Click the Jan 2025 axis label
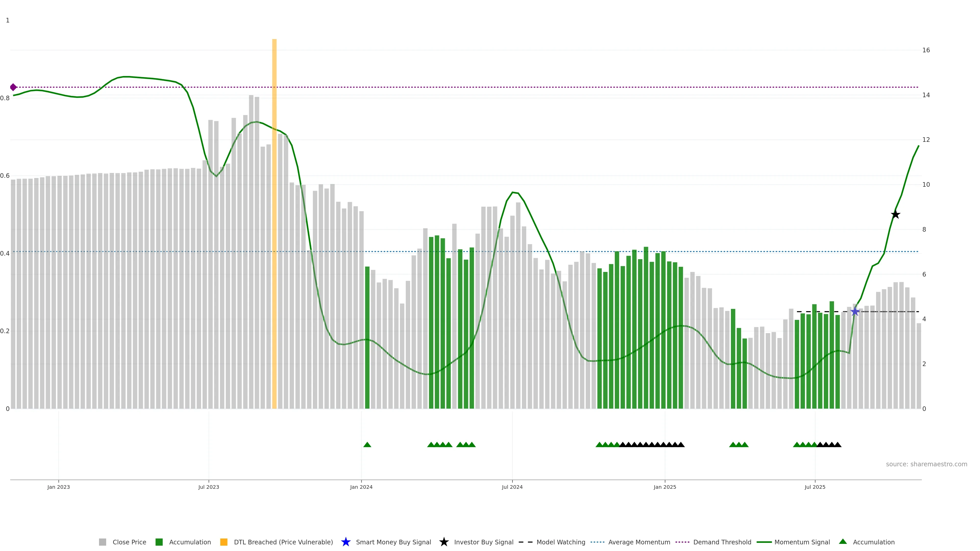980x551 pixels. pyautogui.click(x=665, y=487)
